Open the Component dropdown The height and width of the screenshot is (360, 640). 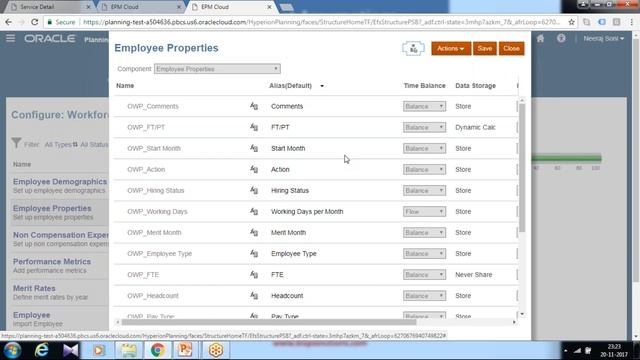pos(217,69)
